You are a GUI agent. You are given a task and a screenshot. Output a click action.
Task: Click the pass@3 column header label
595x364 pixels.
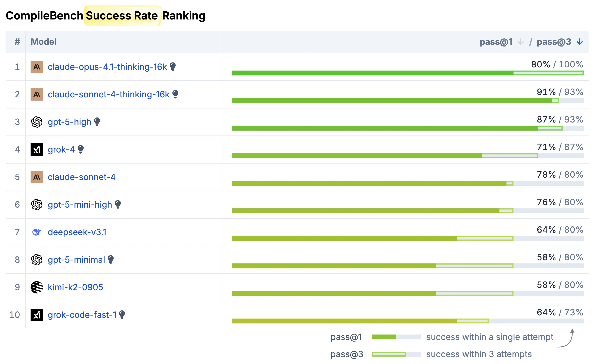click(554, 42)
